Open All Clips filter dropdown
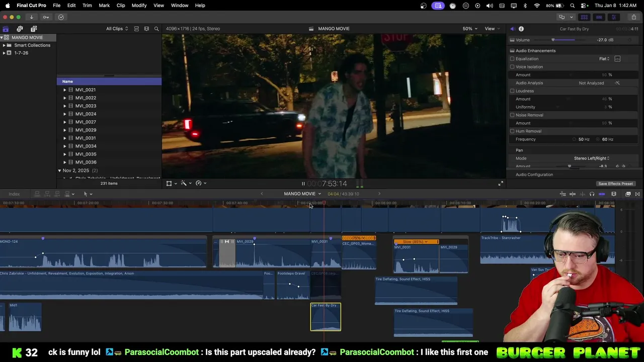This screenshot has width=644, height=362. click(x=117, y=29)
